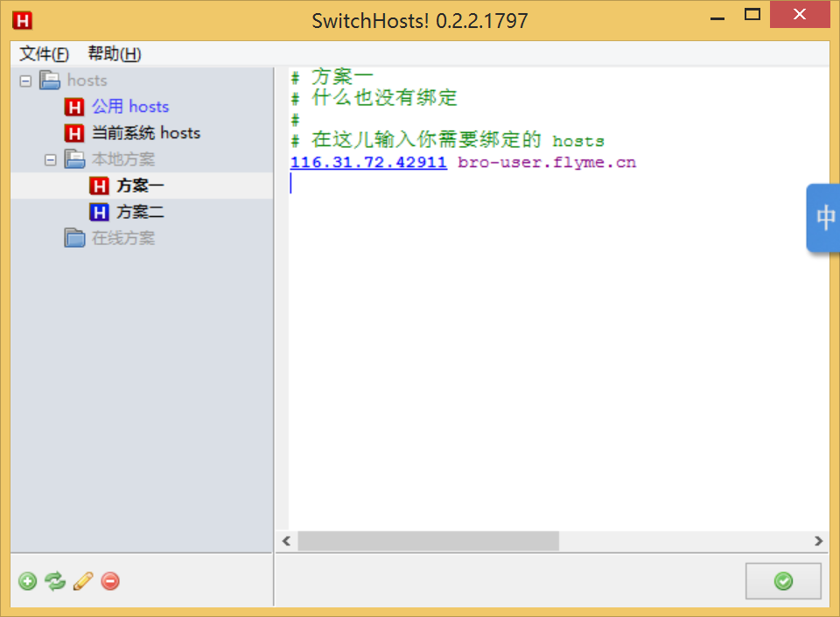Open the 帮助(H) menu
840x617 pixels.
click(114, 53)
